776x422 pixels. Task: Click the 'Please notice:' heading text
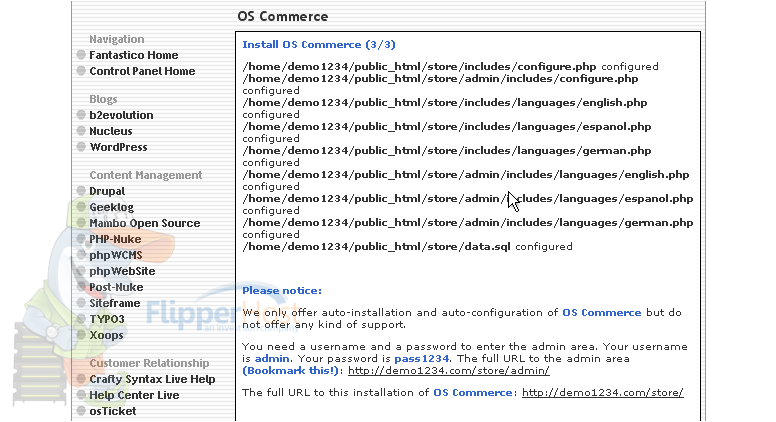tap(282, 291)
